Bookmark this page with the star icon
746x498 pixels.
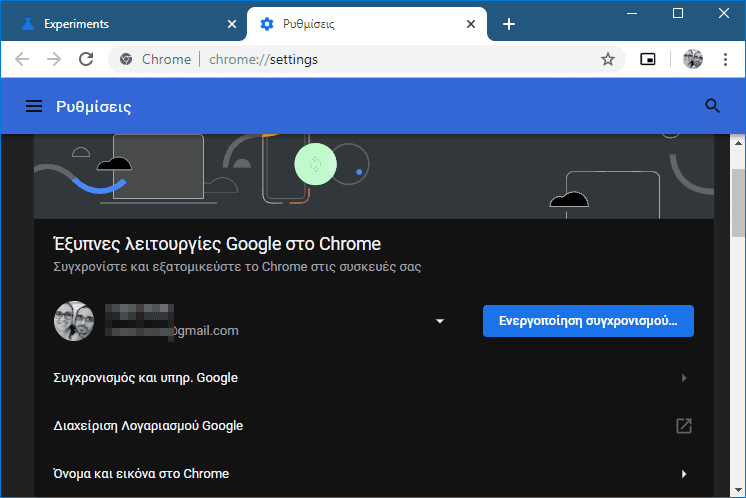pos(608,59)
